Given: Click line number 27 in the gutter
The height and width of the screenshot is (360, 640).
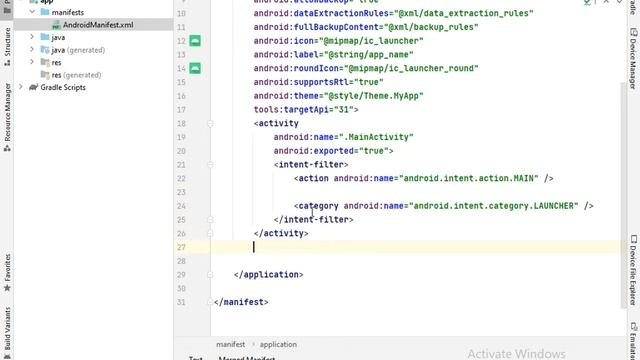Looking at the screenshot, I should 181,247.
